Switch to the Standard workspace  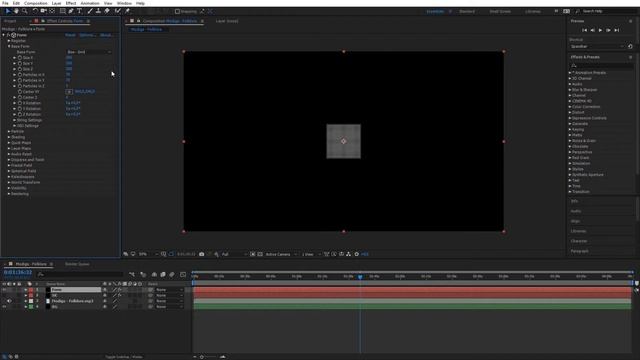(x=467, y=11)
